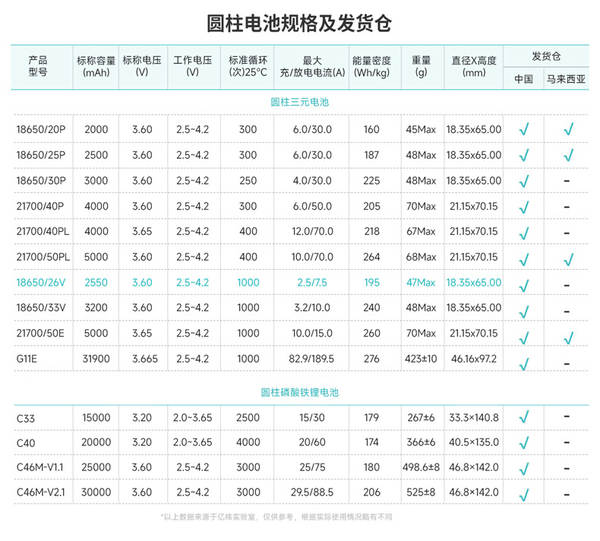Select China checkmark in C46M-V2.1 row
Image resolution: width=600 pixels, height=541 pixels.
pyautogui.click(x=524, y=495)
